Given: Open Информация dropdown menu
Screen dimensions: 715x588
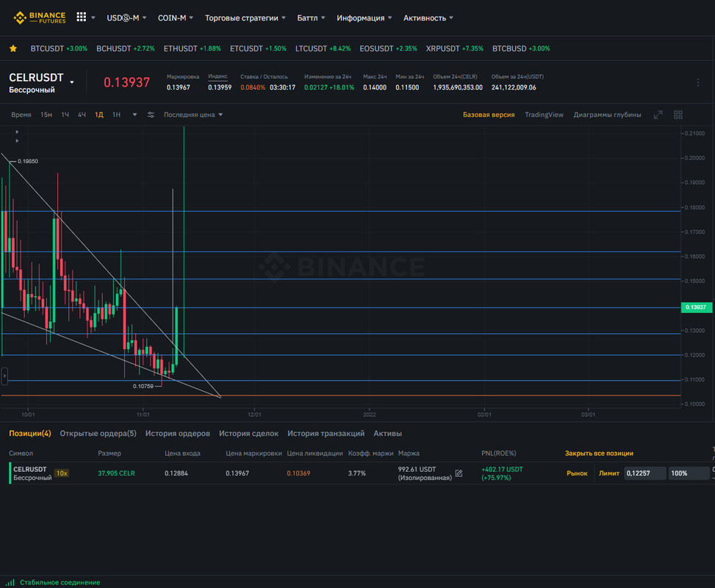Looking at the screenshot, I should 364,18.
